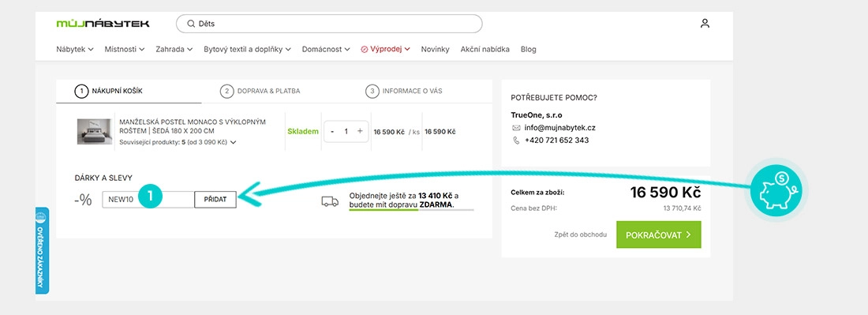Screen dimensions: 868x315
Task: Expand Bytový textil a doplňky menu
Action: [x=247, y=49]
